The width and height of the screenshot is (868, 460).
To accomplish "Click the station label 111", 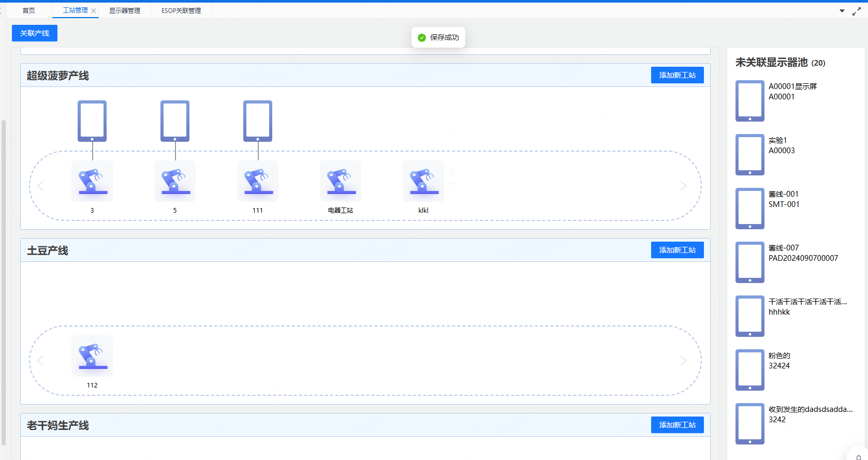I will pyautogui.click(x=258, y=211).
